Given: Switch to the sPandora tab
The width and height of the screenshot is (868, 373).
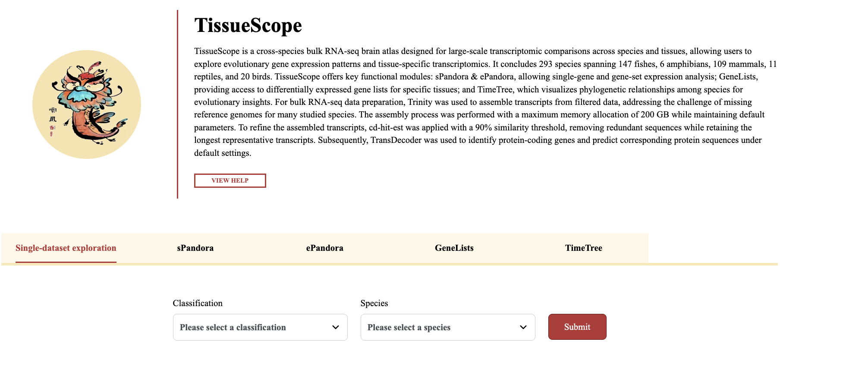Looking at the screenshot, I should tap(195, 248).
